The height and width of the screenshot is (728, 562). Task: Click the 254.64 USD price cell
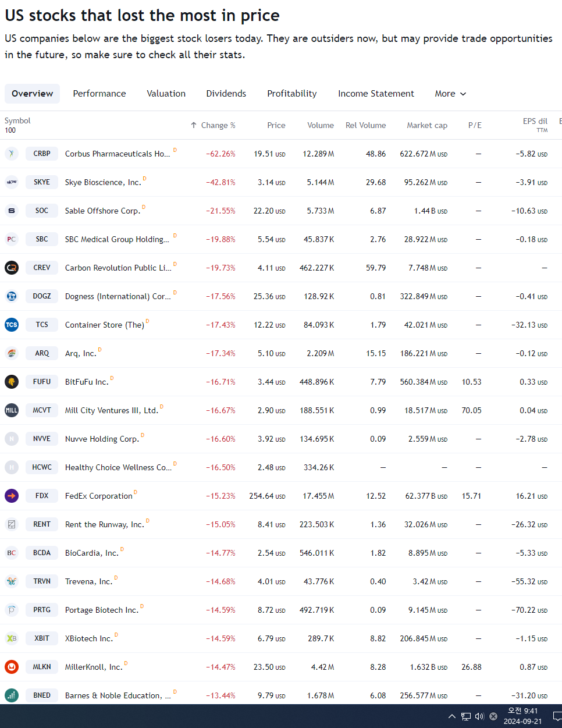[267, 496]
